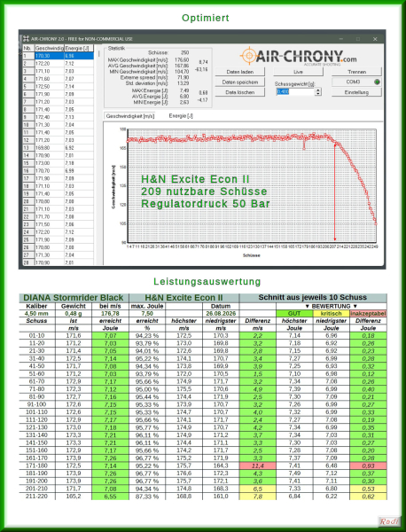Screen dimensions: 406x532
Task: Load data with Daten laden button
Action: [x=240, y=72]
